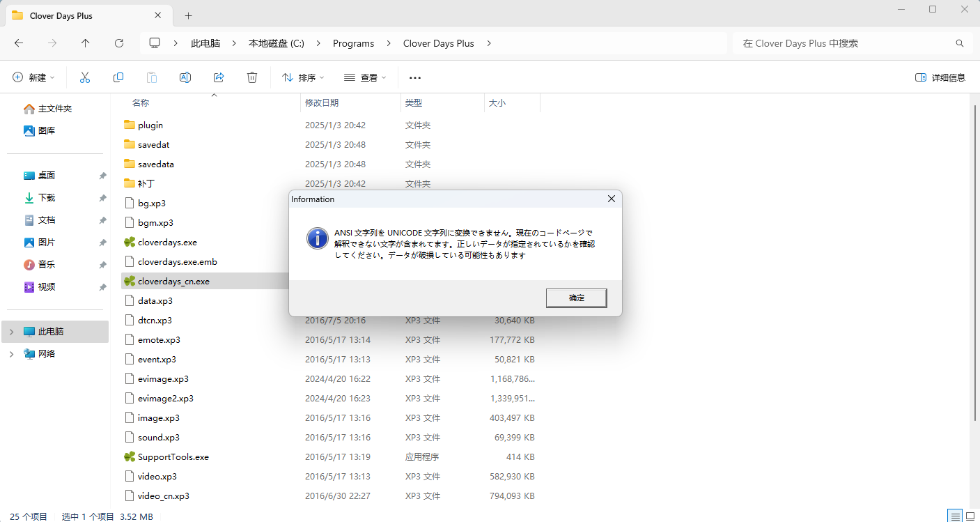Expand the 网络 tree node

pyautogui.click(x=11, y=354)
